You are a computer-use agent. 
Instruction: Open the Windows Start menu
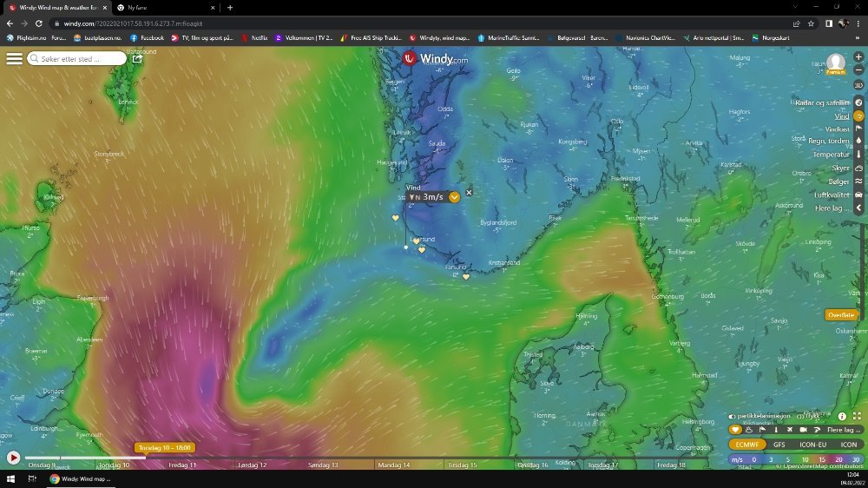(x=10, y=478)
